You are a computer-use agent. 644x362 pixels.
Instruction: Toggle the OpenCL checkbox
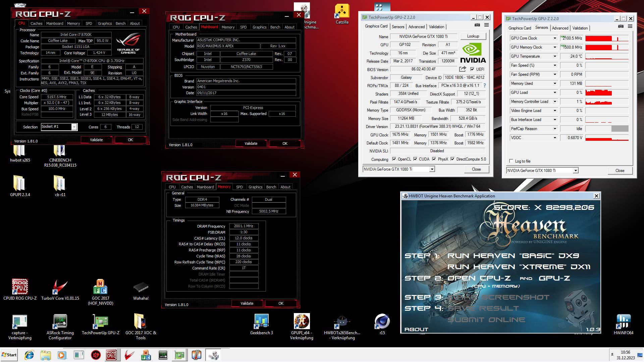(394, 159)
